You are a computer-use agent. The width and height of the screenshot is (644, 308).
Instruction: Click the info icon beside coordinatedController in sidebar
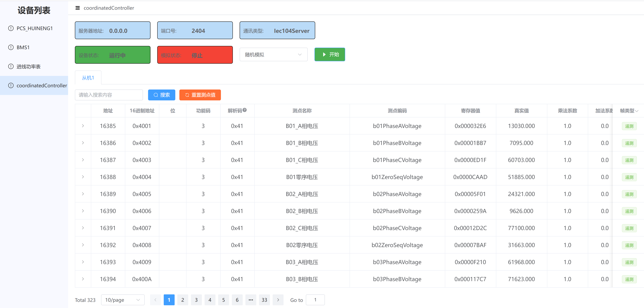click(x=11, y=85)
